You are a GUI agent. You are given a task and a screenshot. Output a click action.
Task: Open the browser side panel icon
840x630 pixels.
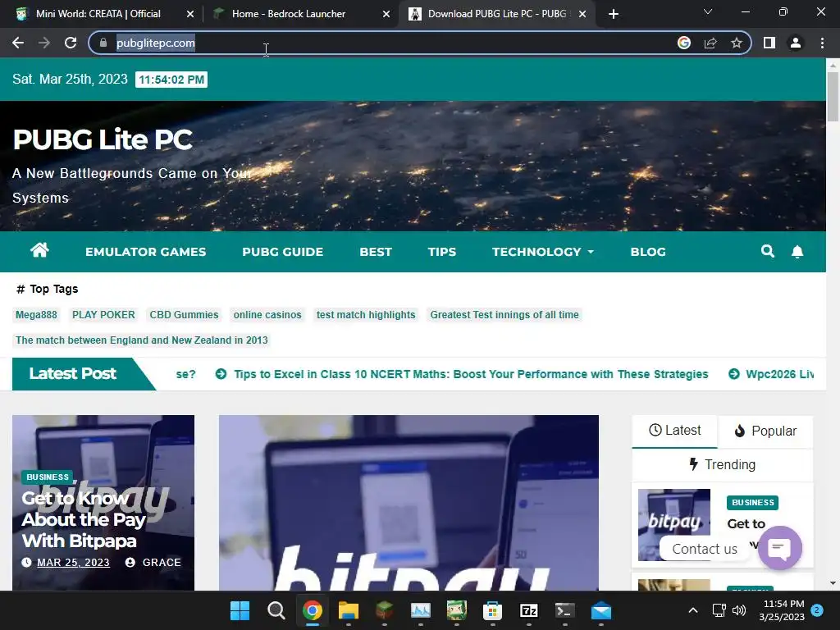[x=769, y=43]
